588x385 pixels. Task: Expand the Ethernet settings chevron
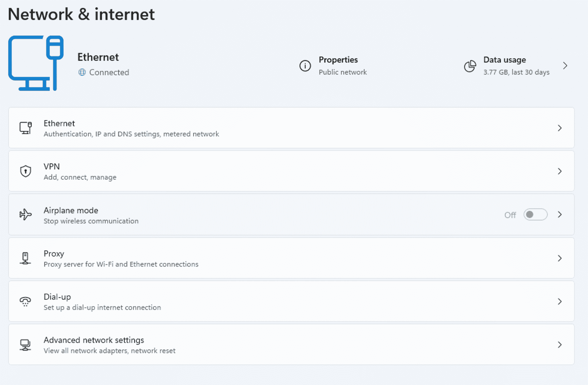(x=560, y=128)
